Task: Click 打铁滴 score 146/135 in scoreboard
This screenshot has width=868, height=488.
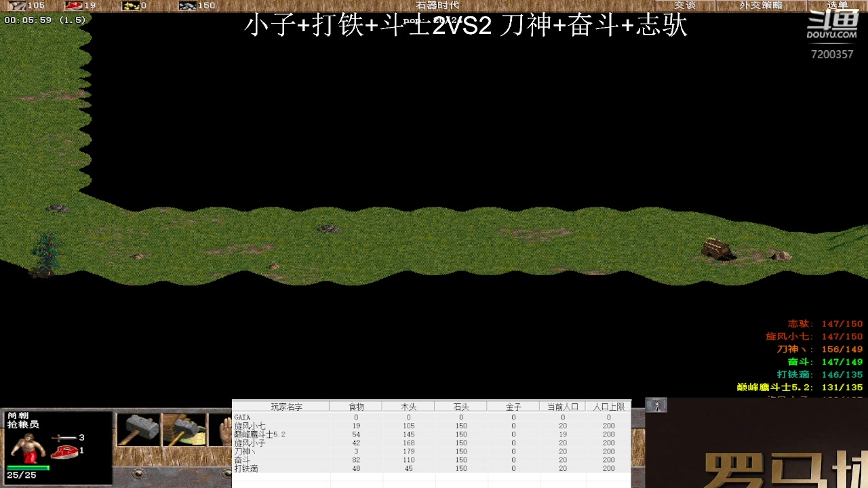Action: tap(820, 375)
